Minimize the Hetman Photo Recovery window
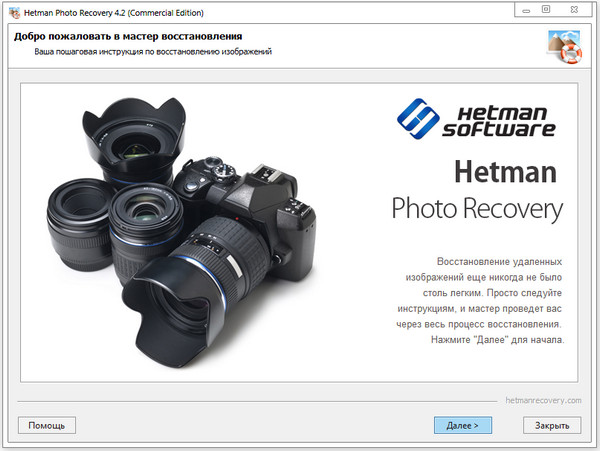Screen dimensions: 600x451 (x=523, y=9)
